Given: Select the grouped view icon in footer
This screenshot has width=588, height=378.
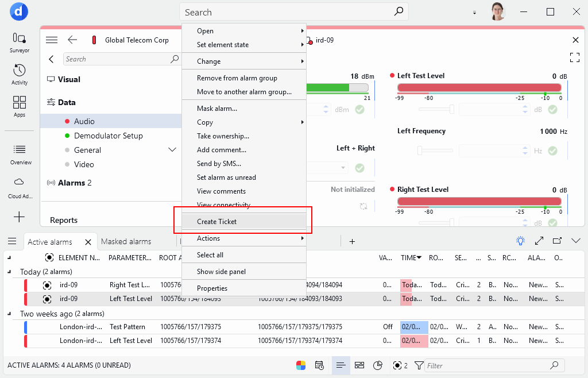Looking at the screenshot, I should 359,365.
